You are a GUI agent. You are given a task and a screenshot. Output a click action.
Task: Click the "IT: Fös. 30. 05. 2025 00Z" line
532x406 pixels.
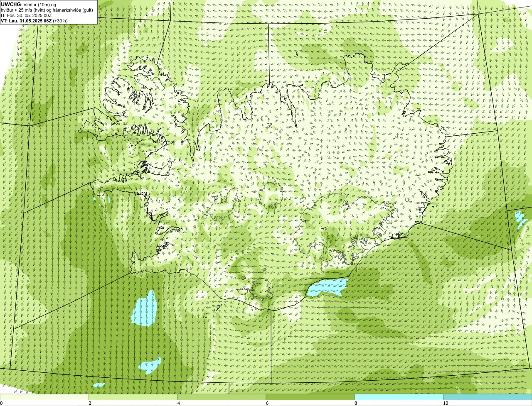point(26,15)
